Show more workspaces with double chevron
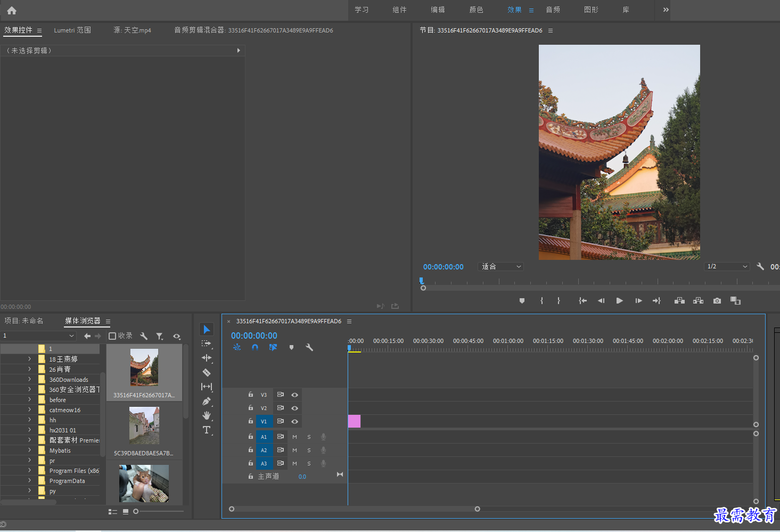This screenshot has width=780, height=532. (666, 10)
